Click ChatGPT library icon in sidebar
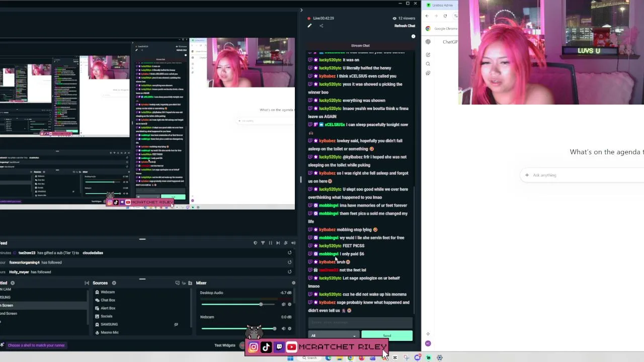This screenshot has width=644, height=362. point(428,73)
